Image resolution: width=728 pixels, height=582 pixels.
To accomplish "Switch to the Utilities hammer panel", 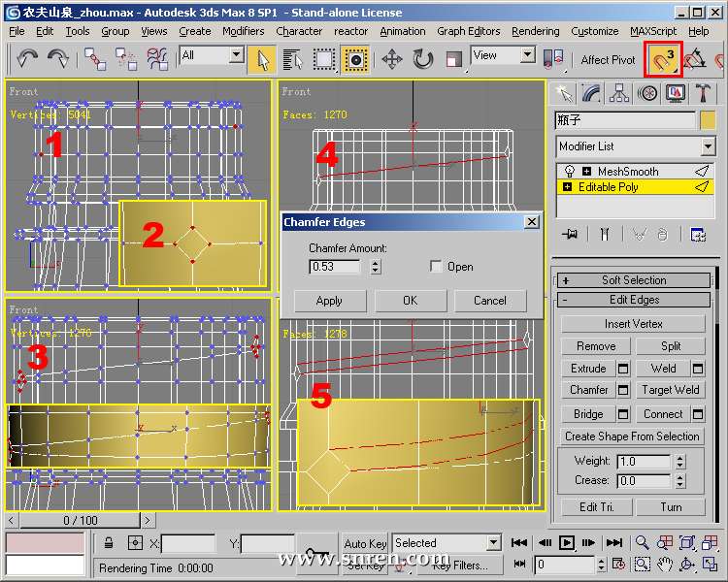I will pyautogui.click(x=704, y=93).
